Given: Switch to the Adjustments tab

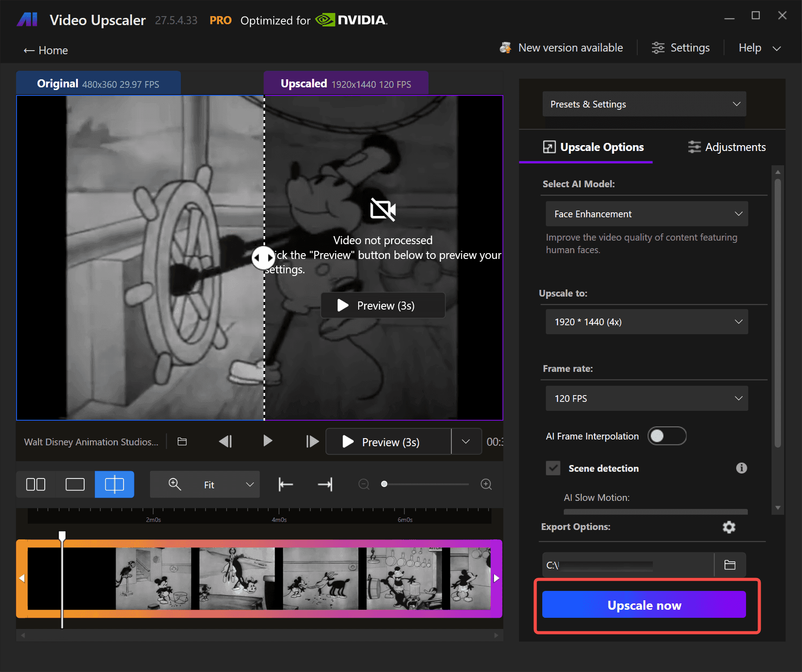Looking at the screenshot, I should pyautogui.click(x=727, y=147).
